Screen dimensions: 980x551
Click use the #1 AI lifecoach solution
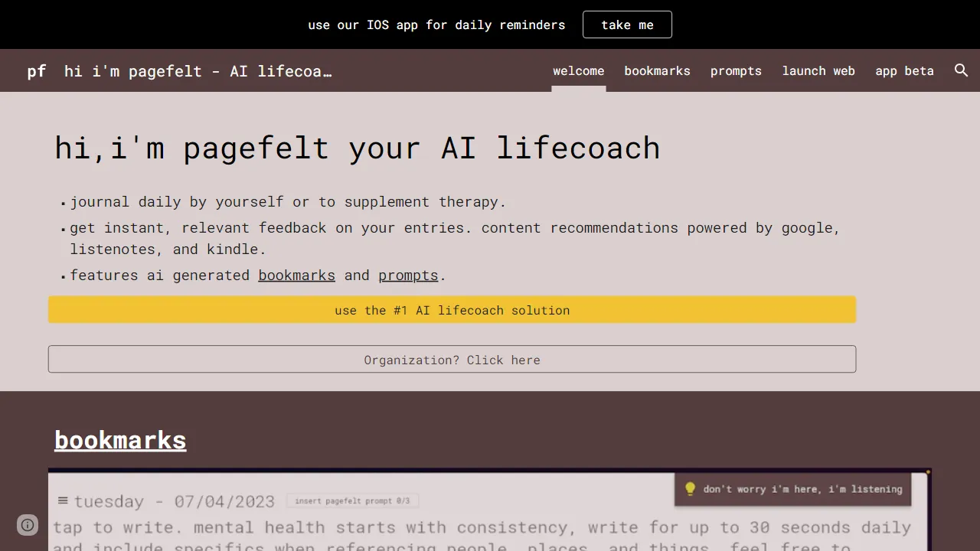(452, 310)
